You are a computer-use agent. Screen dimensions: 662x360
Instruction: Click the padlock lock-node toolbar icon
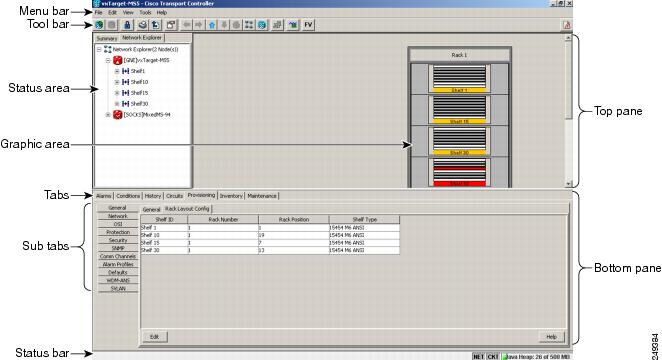[x=127, y=25]
